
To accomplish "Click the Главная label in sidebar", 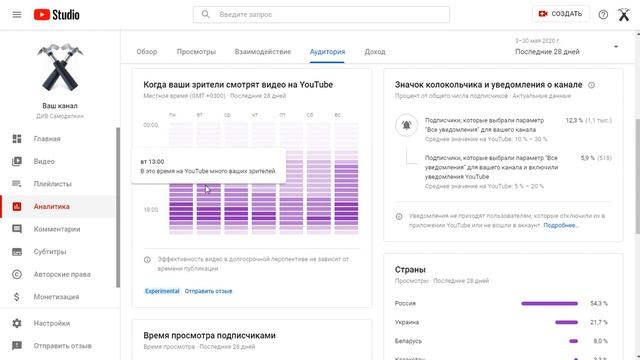I will (x=47, y=139).
